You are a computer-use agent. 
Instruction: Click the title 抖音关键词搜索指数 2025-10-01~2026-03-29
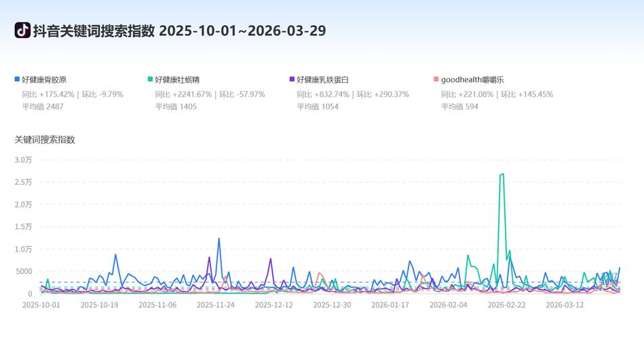tap(179, 31)
